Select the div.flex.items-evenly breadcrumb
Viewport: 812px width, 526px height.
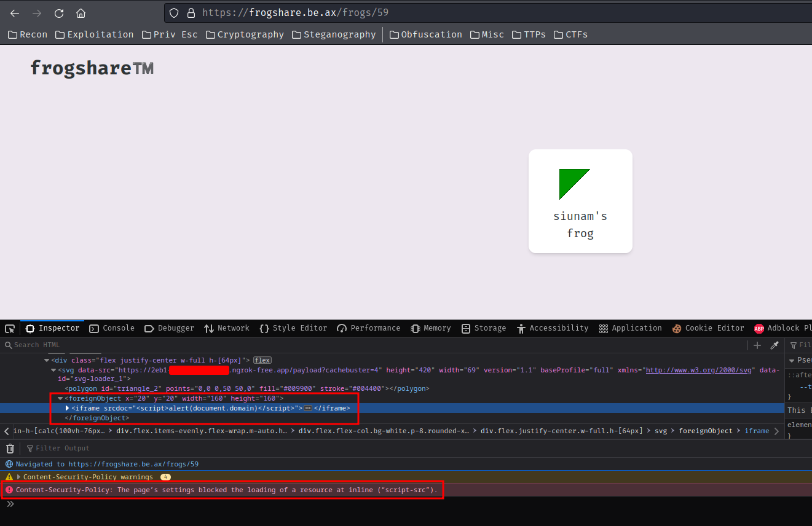coord(202,431)
